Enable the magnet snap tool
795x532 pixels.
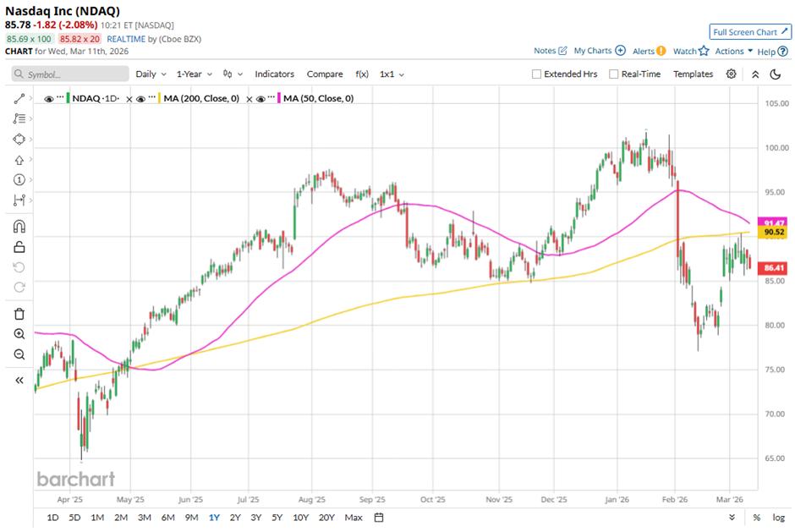point(19,226)
